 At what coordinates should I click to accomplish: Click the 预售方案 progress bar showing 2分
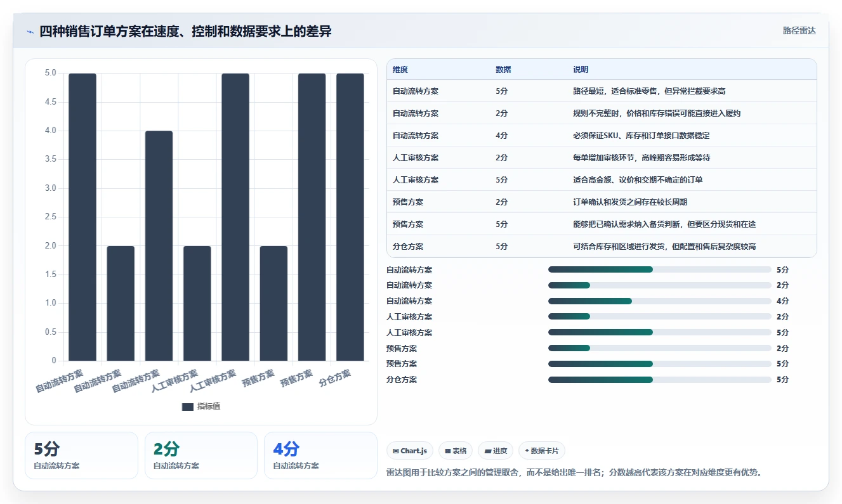tap(660, 349)
